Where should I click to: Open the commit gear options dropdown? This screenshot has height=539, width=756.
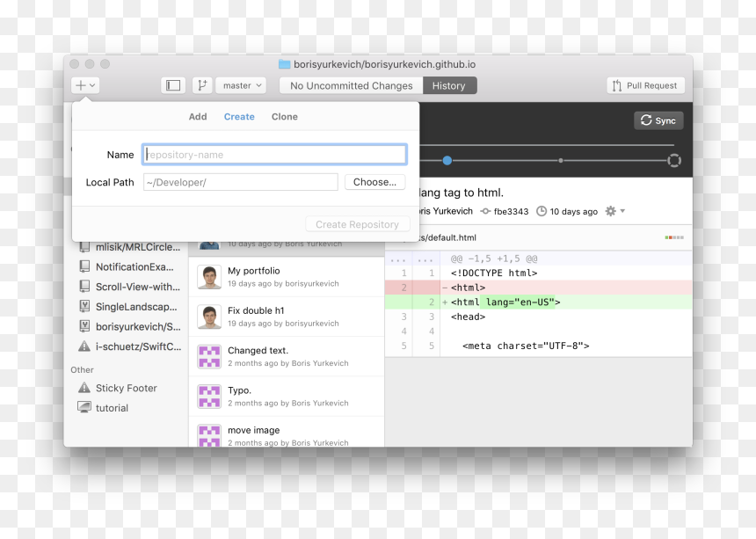click(615, 211)
